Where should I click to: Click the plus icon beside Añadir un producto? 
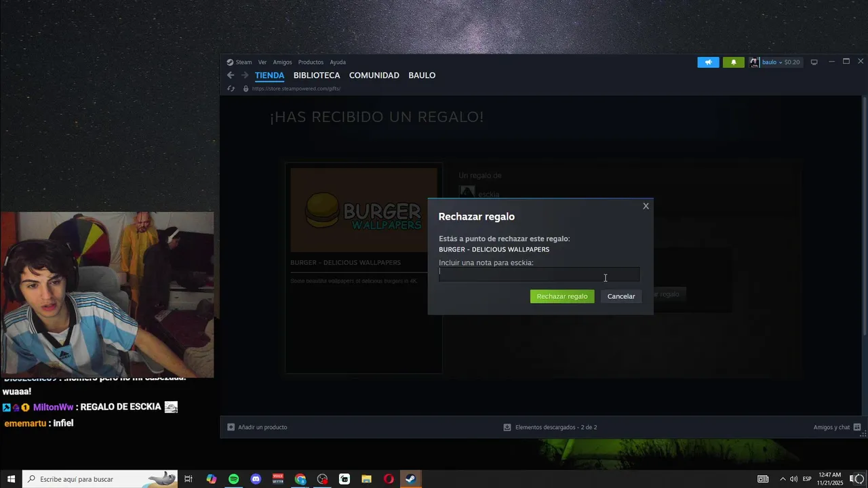point(231,428)
